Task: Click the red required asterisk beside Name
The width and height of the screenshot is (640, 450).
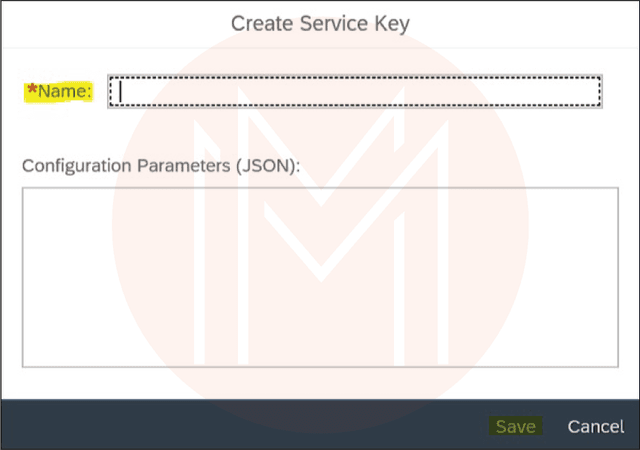Action: (x=32, y=91)
